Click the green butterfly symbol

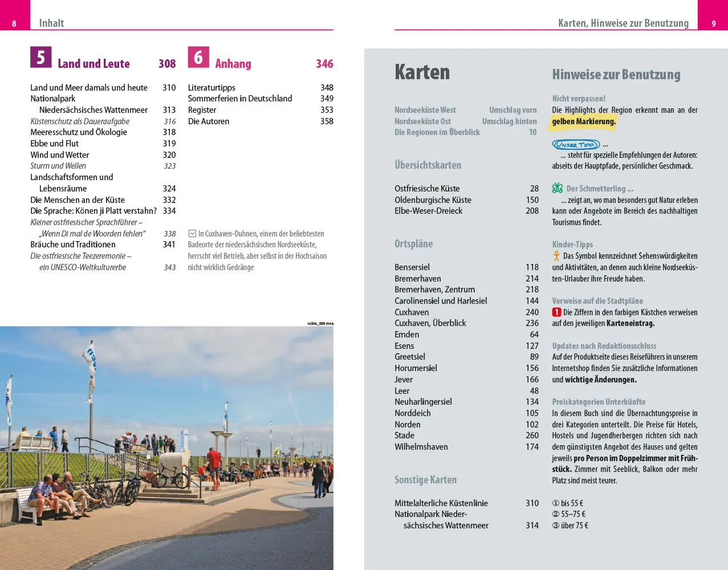(x=557, y=188)
